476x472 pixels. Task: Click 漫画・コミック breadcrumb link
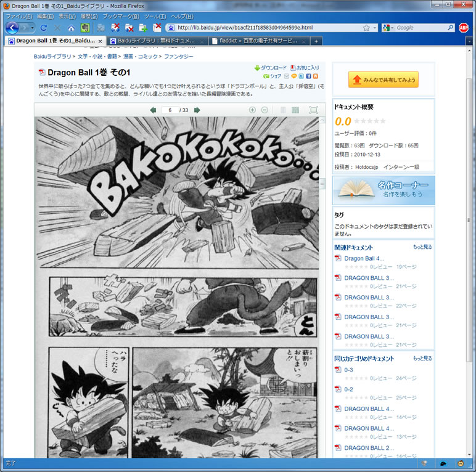tap(141, 57)
